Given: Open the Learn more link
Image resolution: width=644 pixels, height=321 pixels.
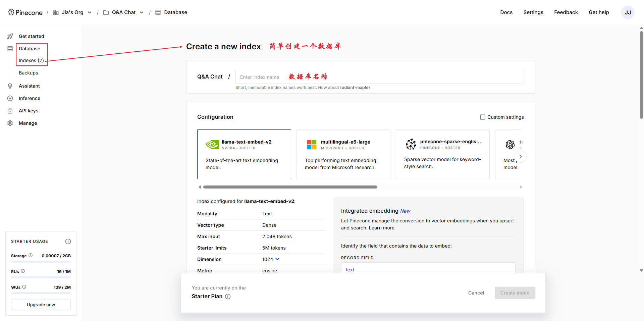Looking at the screenshot, I should click(382, 228).
